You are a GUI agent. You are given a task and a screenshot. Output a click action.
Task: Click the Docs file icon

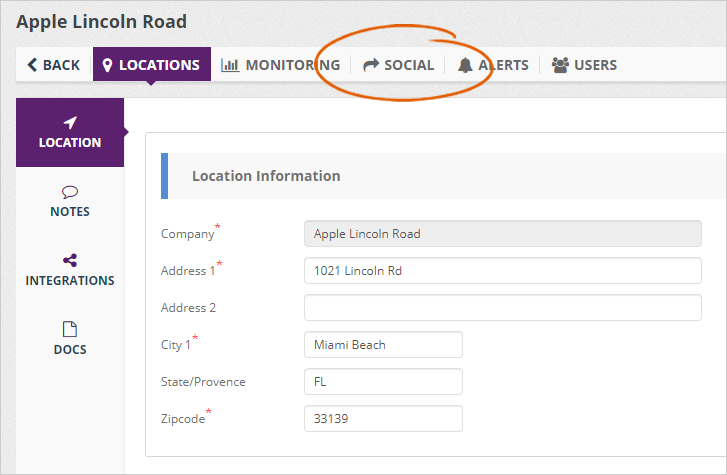70,329
